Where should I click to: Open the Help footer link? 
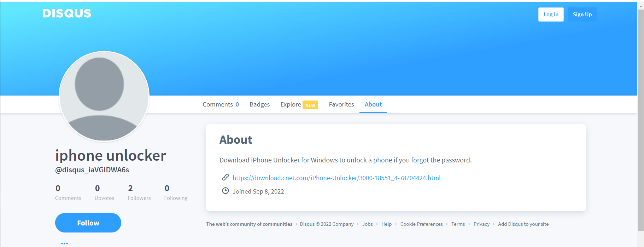coord(386,224)
